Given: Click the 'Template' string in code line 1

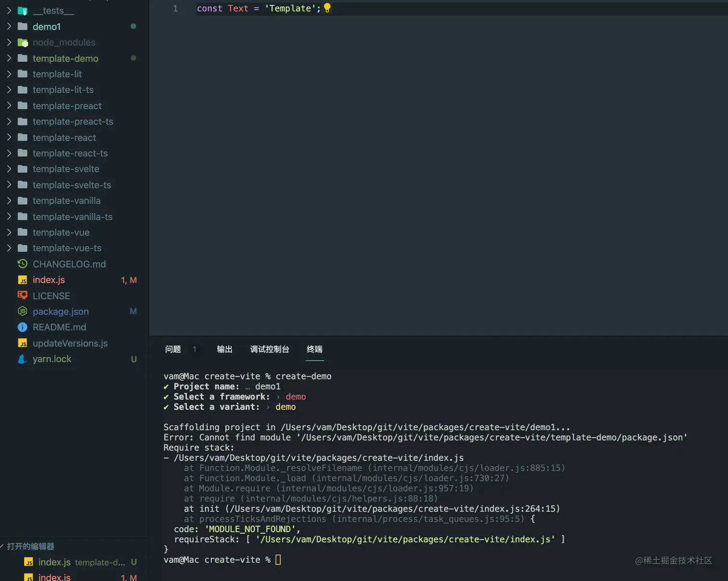Looking at the screenshot, I should coord(290,8).
